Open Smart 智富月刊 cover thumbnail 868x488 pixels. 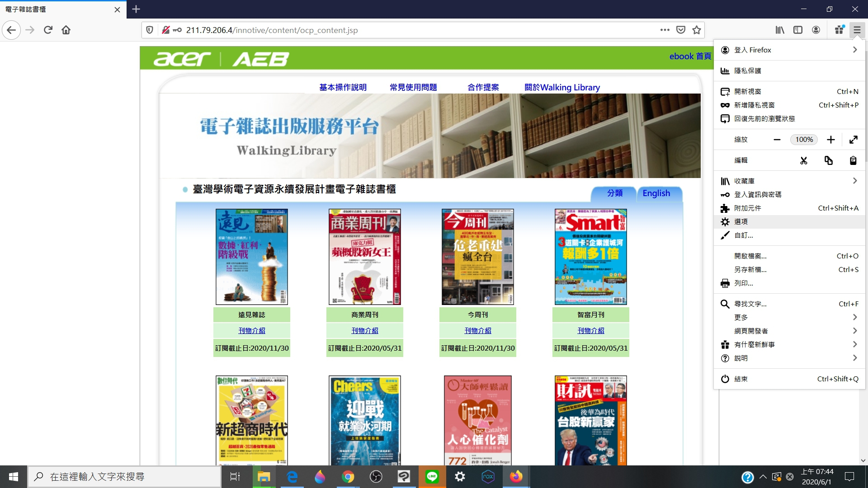(591, 257)
